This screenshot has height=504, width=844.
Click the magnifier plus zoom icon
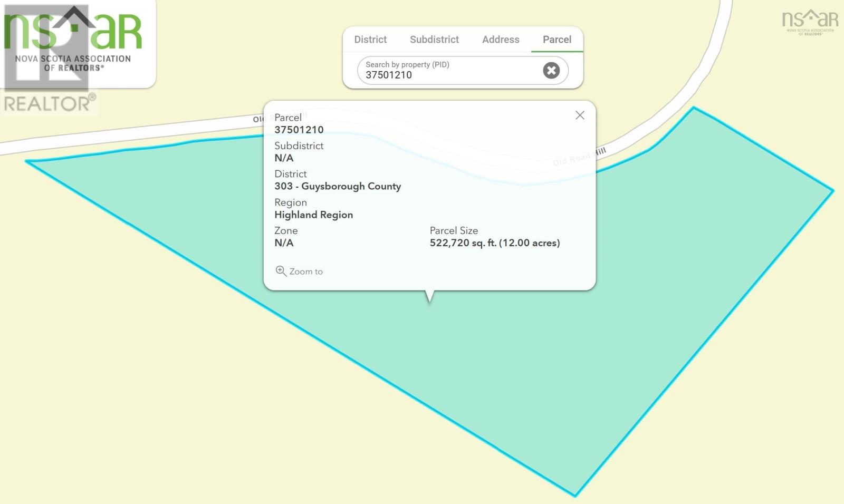(x=281, y=271)
